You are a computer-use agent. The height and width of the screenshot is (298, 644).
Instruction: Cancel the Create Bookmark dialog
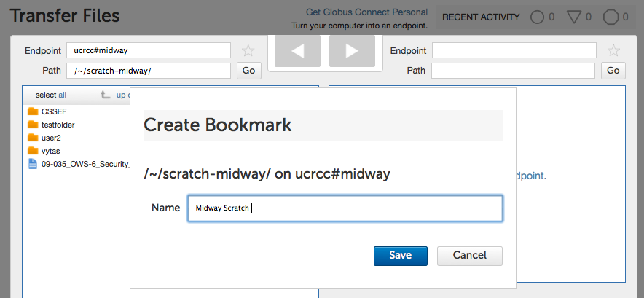coord(469,256)
